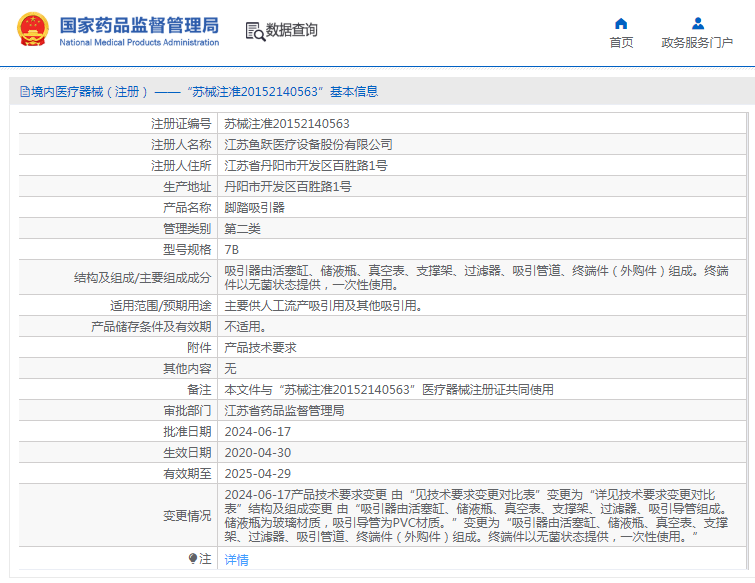
Task: Select expiry date 2025-04-29
Action: click(258, 474)
